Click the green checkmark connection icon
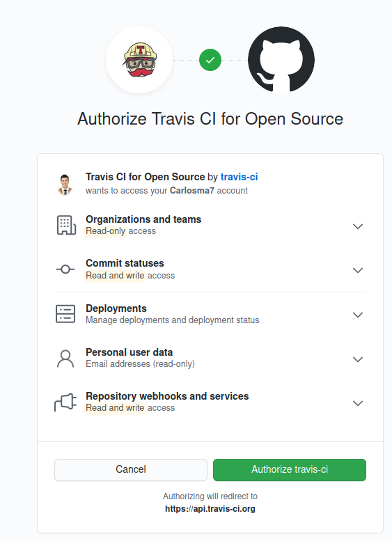Screen dimensions: 392x541 pyautogui.click(x=210, y=60)
